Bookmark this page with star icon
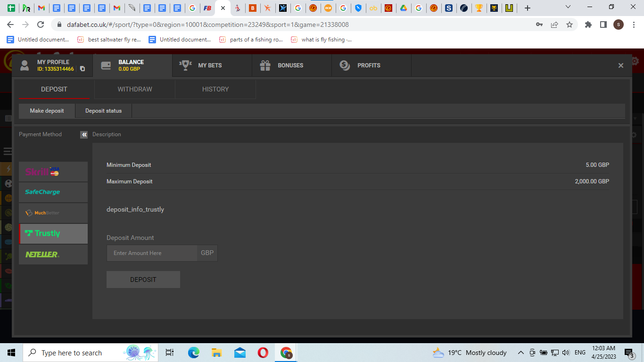 [570, 25]
